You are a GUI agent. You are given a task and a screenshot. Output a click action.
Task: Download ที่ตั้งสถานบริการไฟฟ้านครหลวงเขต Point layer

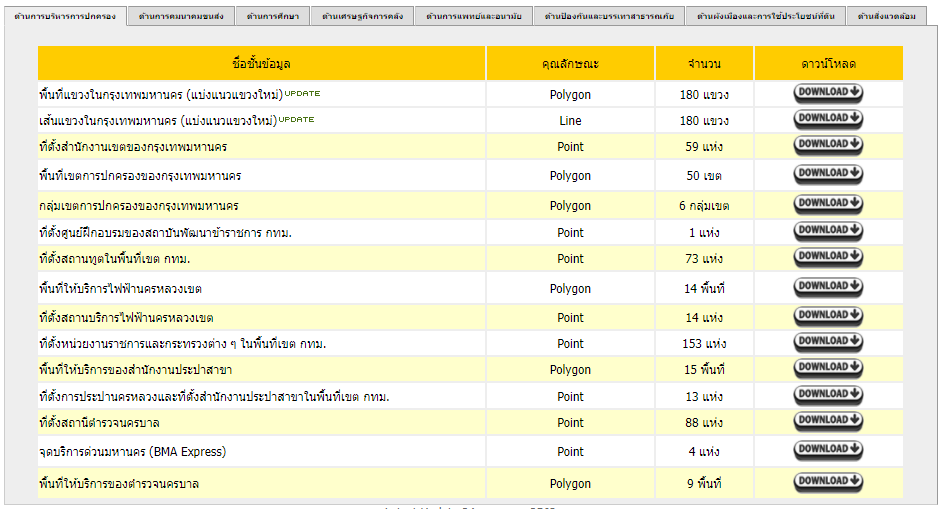tap(828, 316)
